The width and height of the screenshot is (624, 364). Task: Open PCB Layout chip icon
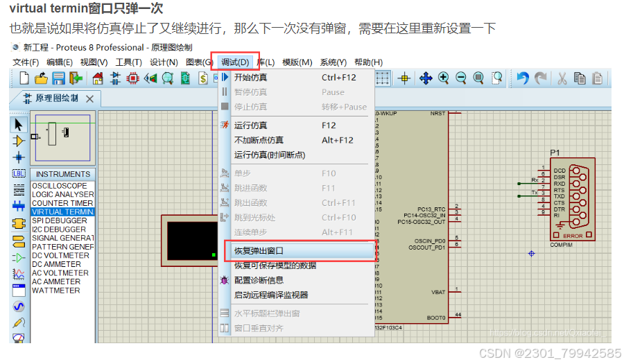coord(132,78)
